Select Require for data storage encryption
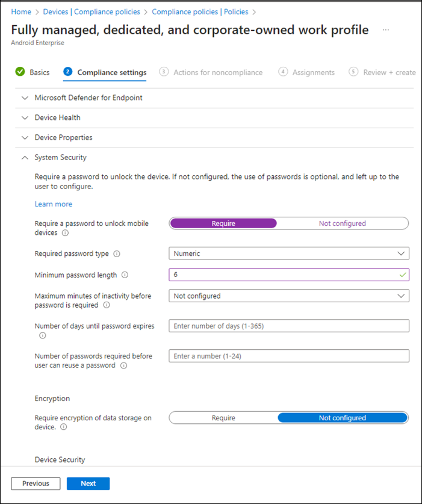This screenshot has height=504, width=422. [x=223, y=418]
